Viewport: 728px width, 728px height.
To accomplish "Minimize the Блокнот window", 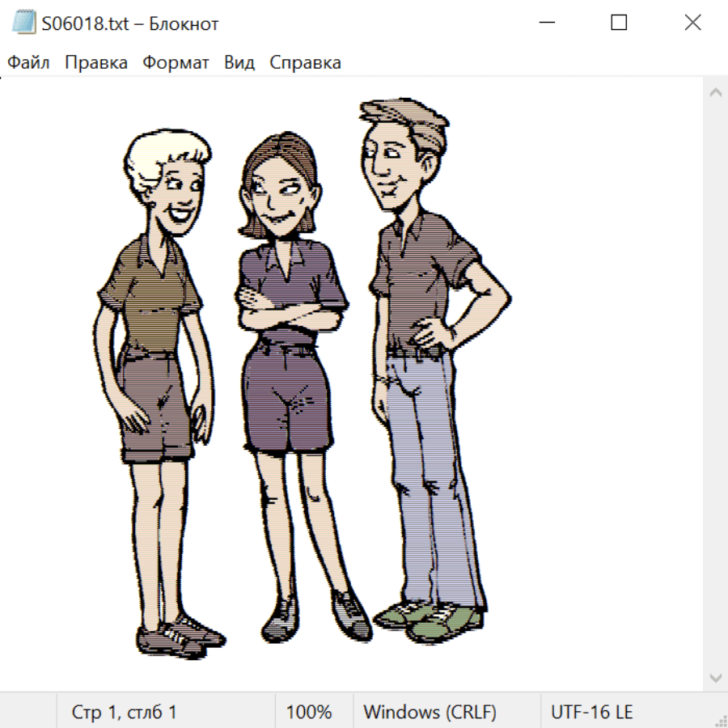I will [x=545, y=23].
